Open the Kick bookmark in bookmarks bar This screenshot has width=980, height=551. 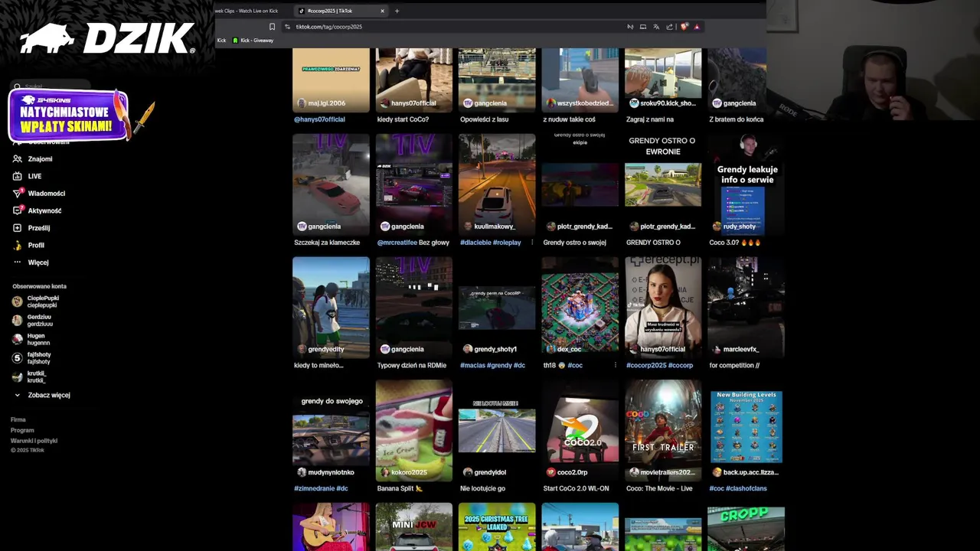pyautogui.click(x=221, y=40)
